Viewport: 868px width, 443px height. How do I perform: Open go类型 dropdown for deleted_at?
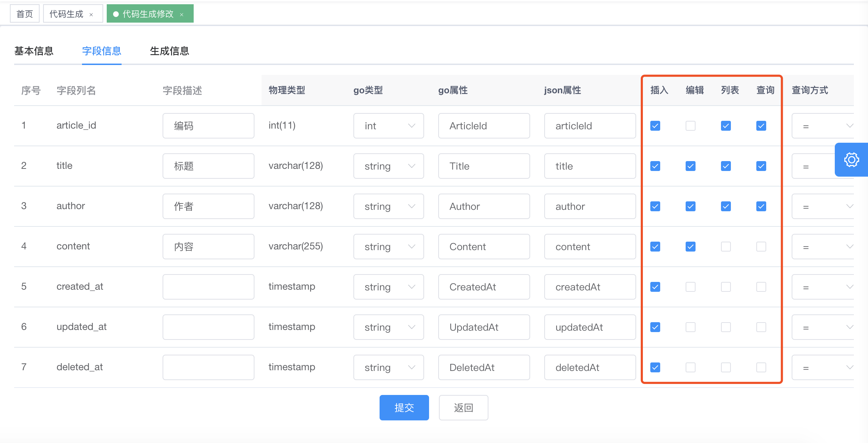click(389, 367)
